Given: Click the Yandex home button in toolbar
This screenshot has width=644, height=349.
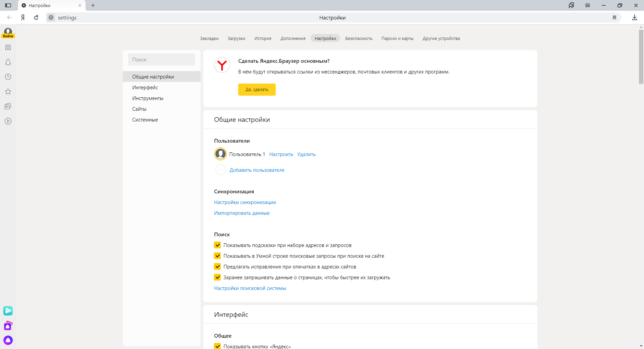Looking at the screenshot, I should (23, 17).
